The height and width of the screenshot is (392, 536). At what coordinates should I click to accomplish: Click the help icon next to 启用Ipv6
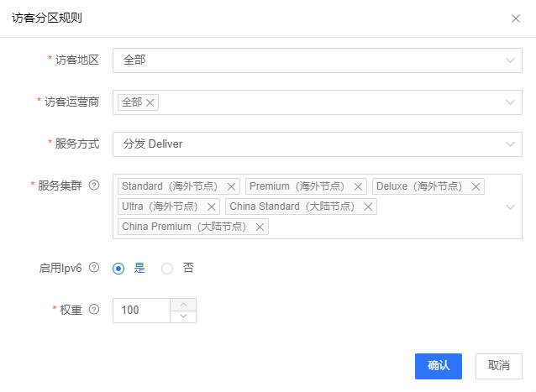pyautogui.click(x=94, y=268)
